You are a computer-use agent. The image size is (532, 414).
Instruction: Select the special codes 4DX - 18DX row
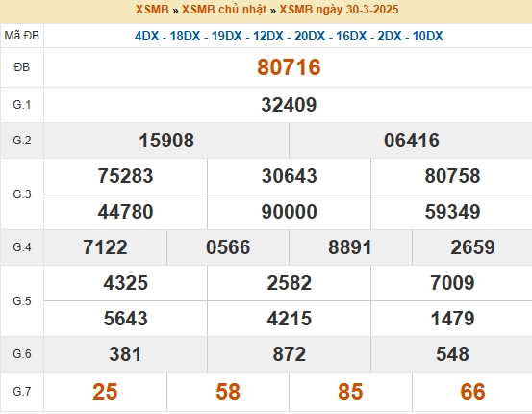point(289,36)
